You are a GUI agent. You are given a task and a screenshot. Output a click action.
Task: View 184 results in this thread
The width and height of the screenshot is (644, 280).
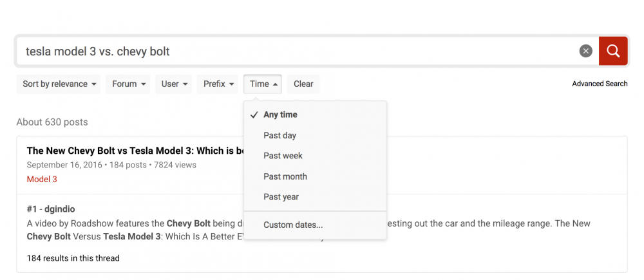click(x=73, y=258)
